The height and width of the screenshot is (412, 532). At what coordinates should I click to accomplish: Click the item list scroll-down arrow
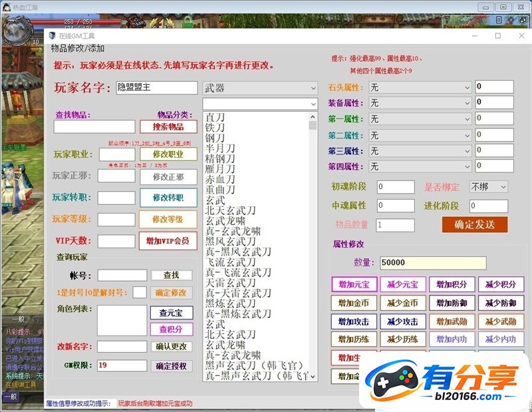313,377
